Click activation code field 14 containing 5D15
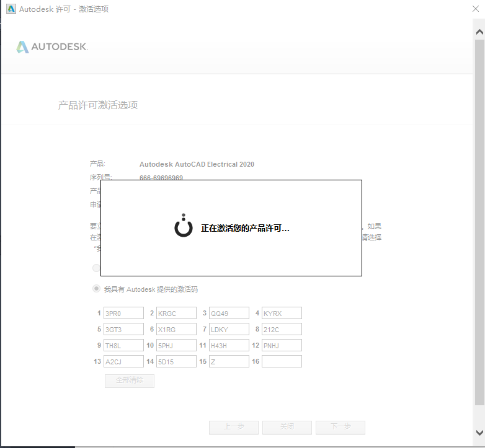Viewport: 485px width, 448px height. click(x=176, y=361)
